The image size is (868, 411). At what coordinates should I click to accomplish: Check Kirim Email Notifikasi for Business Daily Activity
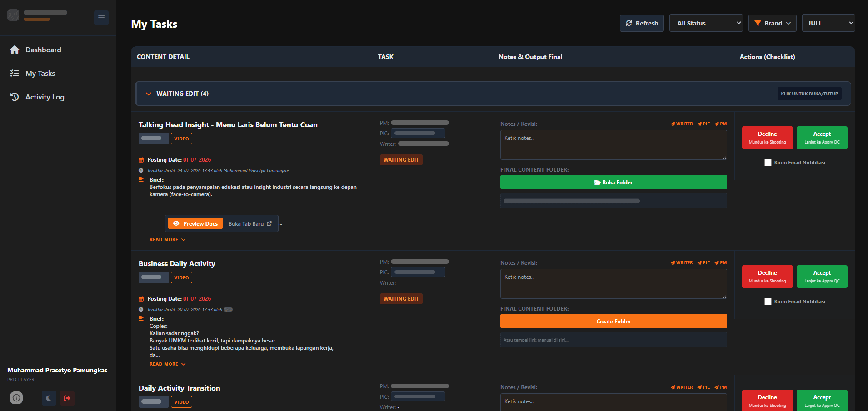(x=768, y=302)
